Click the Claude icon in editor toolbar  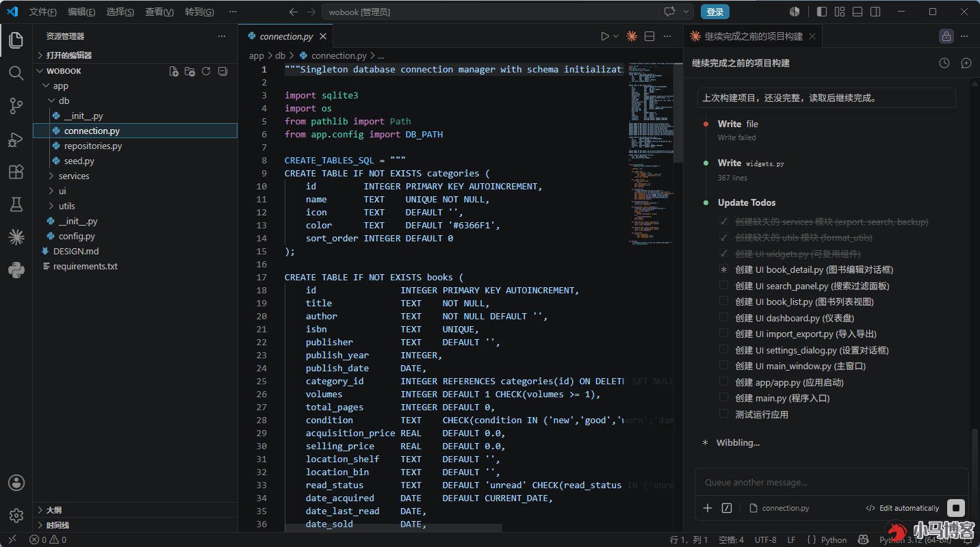click(x=632, y=36)
